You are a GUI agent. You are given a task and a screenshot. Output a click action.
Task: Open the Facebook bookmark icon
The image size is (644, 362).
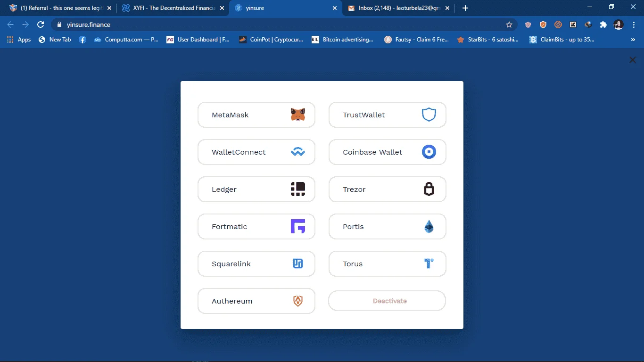point(83,40)
